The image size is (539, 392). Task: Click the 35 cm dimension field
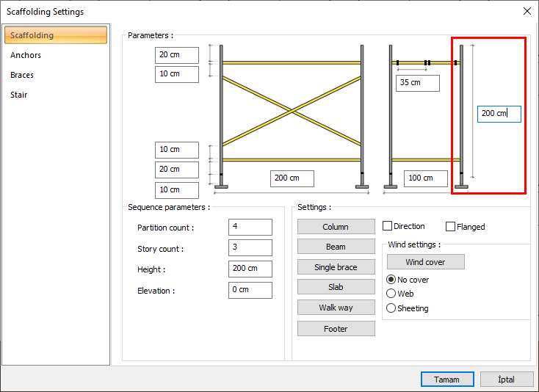[417, 83]
